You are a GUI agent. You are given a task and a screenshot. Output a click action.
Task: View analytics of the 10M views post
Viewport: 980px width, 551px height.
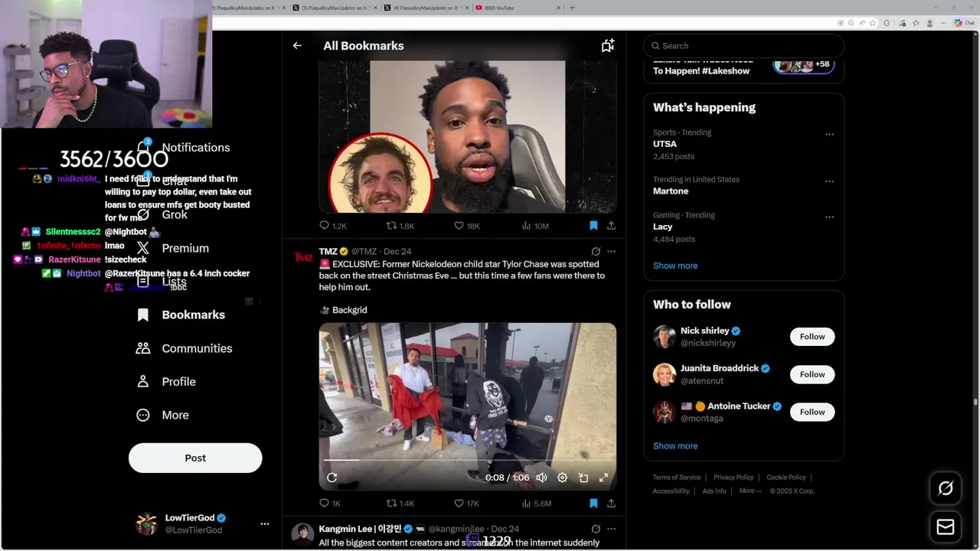point(535,226)
